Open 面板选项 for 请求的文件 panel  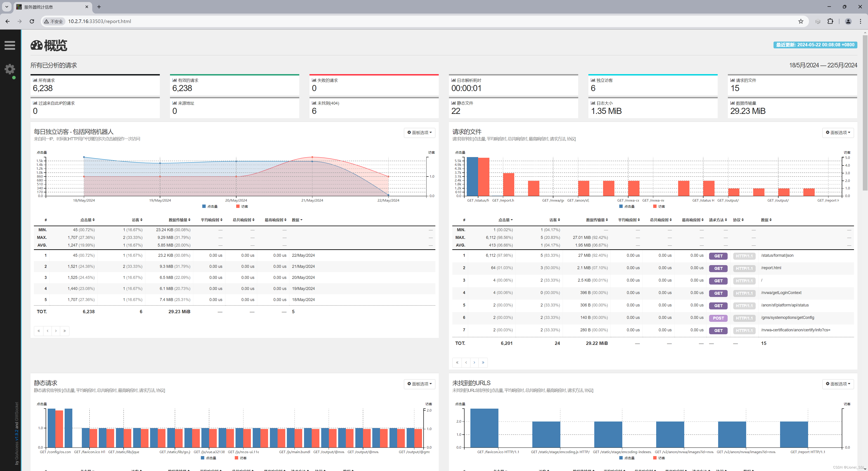tap(838, 133)
